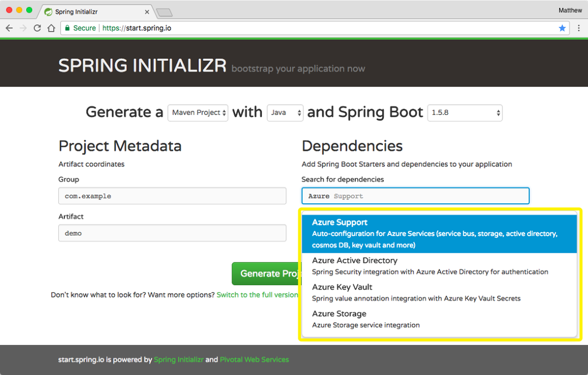Click the Matthew profile button
588x375 pixels.
570,10
